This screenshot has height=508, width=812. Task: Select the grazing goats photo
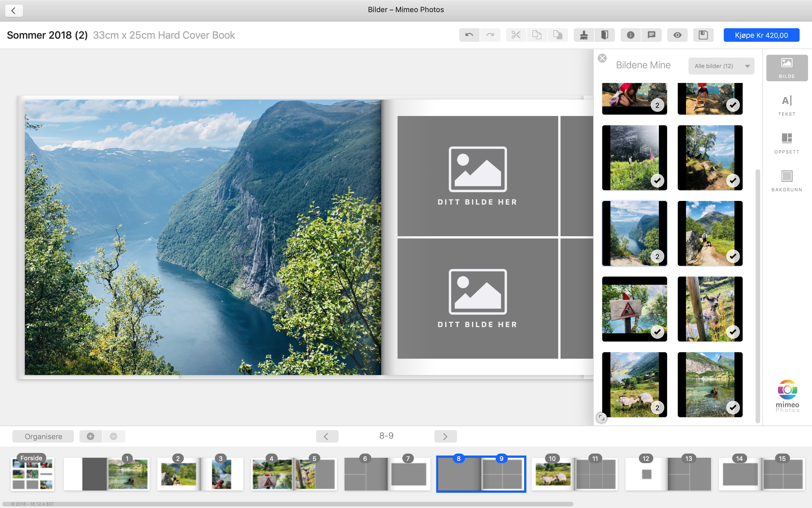[634, 385]
